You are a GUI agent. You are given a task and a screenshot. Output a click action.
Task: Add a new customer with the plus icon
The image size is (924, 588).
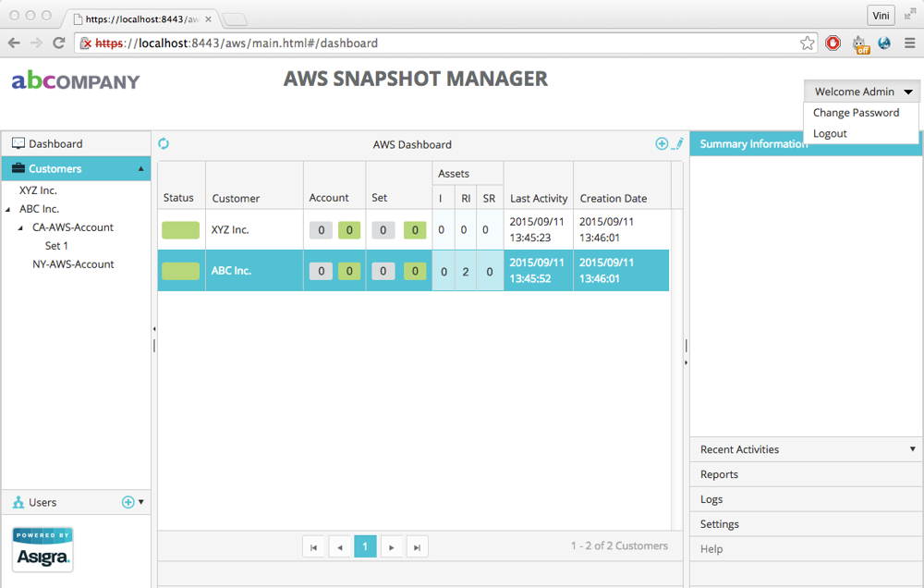661,143
